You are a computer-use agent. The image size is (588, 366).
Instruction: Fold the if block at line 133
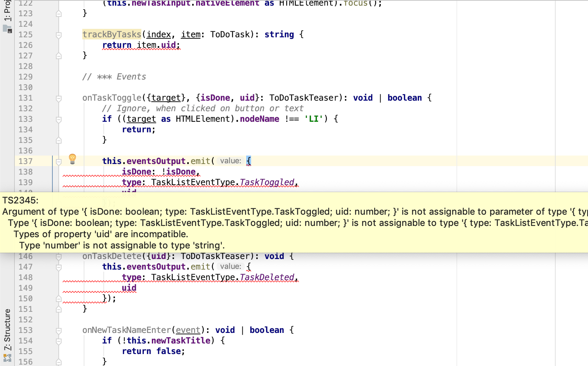click(59, 119)
